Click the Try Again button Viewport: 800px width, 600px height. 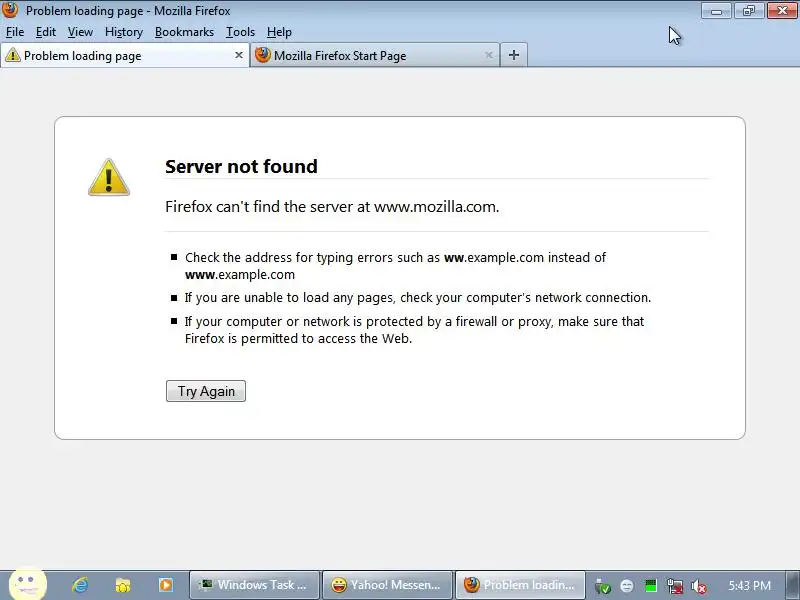pyautogui.click(x=206, y=391)
